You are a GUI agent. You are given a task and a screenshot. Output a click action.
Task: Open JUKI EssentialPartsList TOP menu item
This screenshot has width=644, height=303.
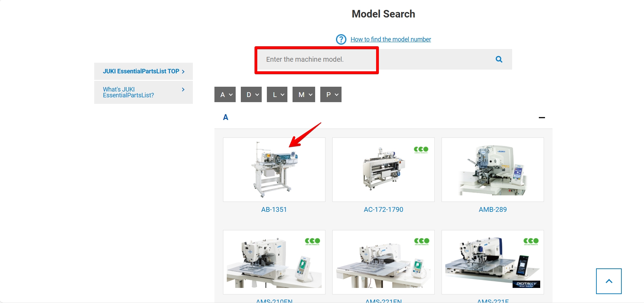143,71
